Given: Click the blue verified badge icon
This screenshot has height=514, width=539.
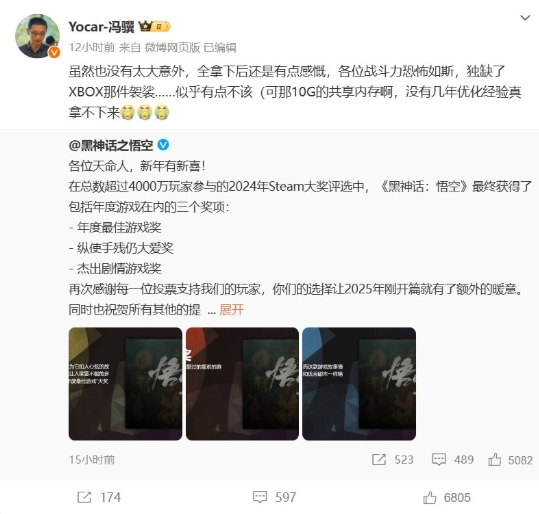Looking at the screenshot, I should click(163, 145).
